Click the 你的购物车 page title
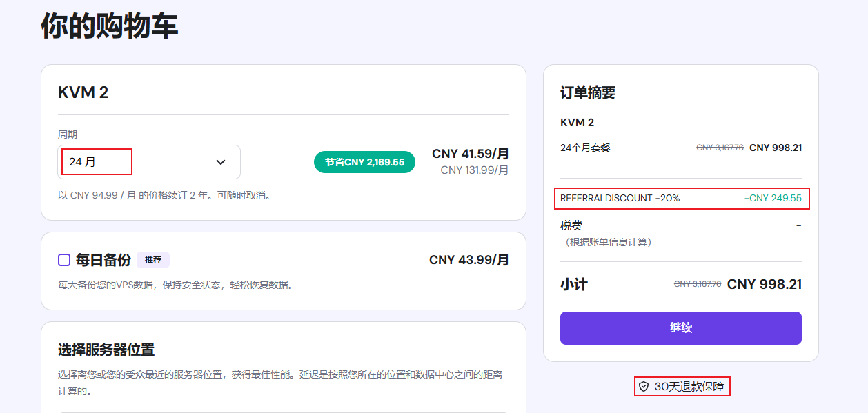Screen dimensions: 868x413 point(110,26)
